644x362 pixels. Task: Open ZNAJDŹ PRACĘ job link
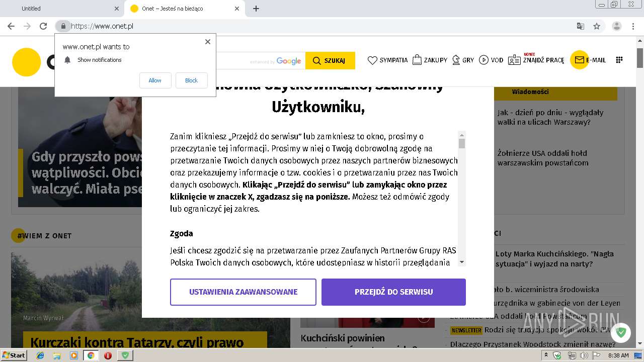[x=536, y=60]
